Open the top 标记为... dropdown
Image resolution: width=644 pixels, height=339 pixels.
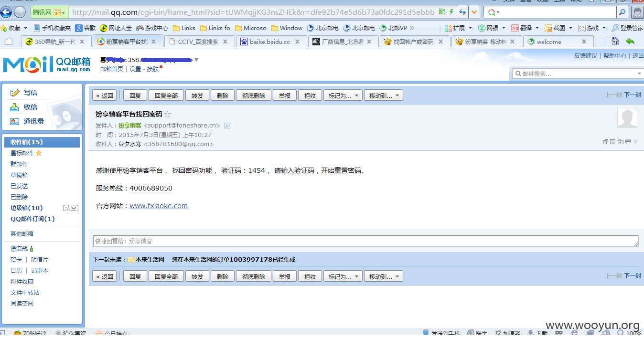(x=343, y=95)
